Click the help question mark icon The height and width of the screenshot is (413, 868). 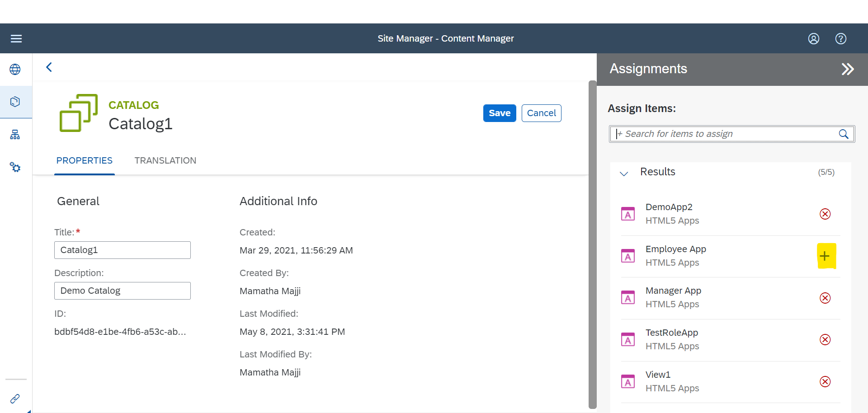pos(841,39)
